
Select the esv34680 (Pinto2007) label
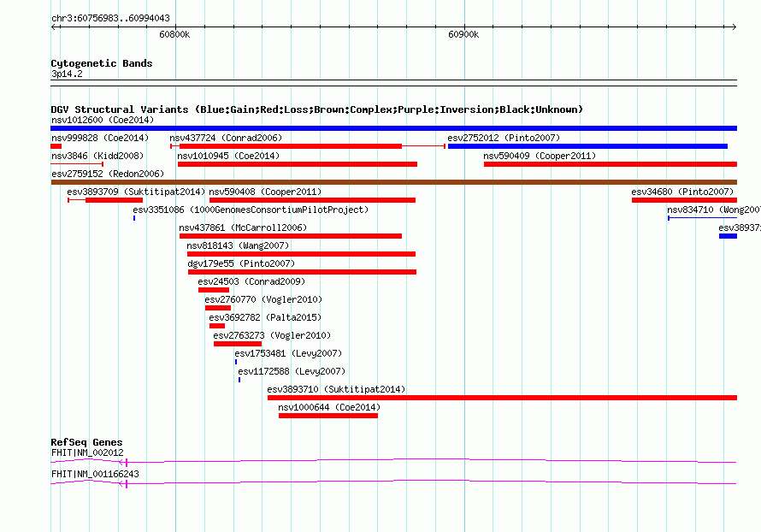pos(682,192)
